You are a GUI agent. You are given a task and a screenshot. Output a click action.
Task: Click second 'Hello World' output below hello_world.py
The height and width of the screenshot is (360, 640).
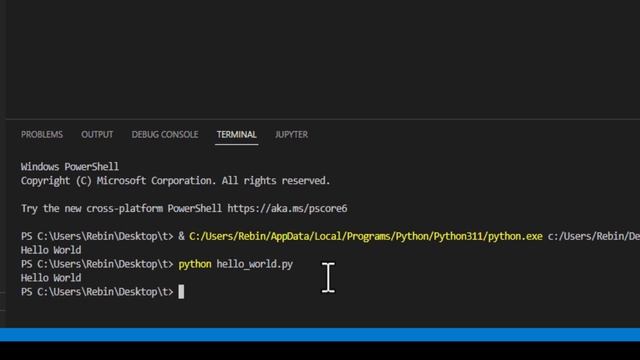click(51, 278)
